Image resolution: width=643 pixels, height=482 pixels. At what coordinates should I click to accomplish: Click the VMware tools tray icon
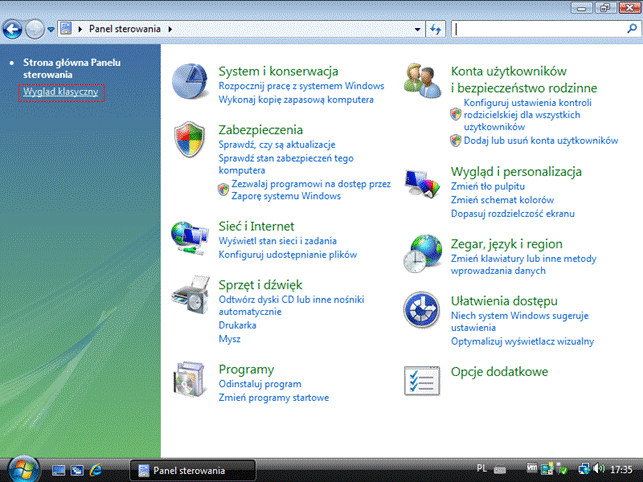coord(532,468)
